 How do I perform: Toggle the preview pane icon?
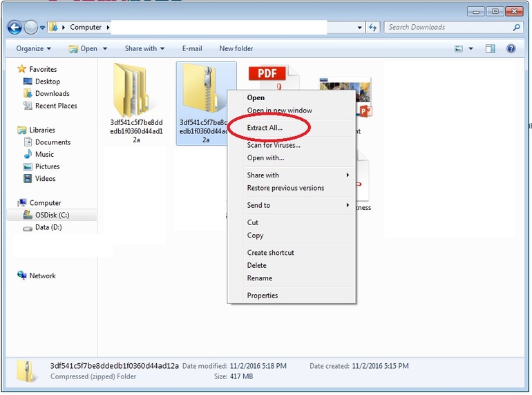point(490,48)
